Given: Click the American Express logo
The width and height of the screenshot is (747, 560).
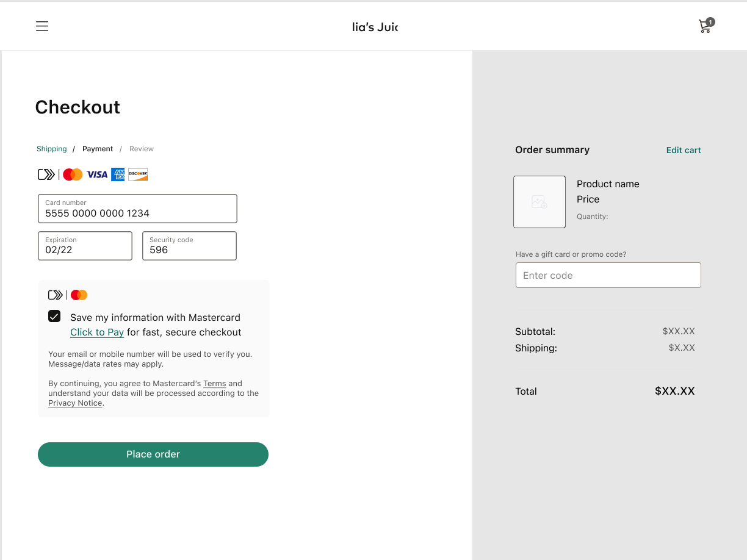Looking at the screenshot, I should [118, 175].
